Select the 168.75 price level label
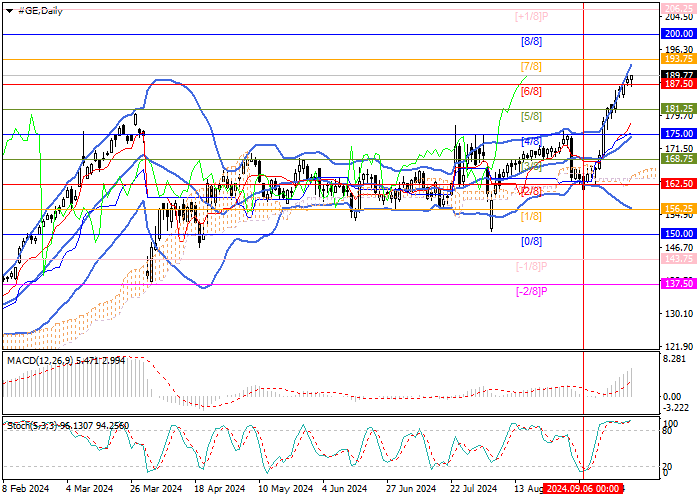The image size is (700, 500). (x=679, y=159)
